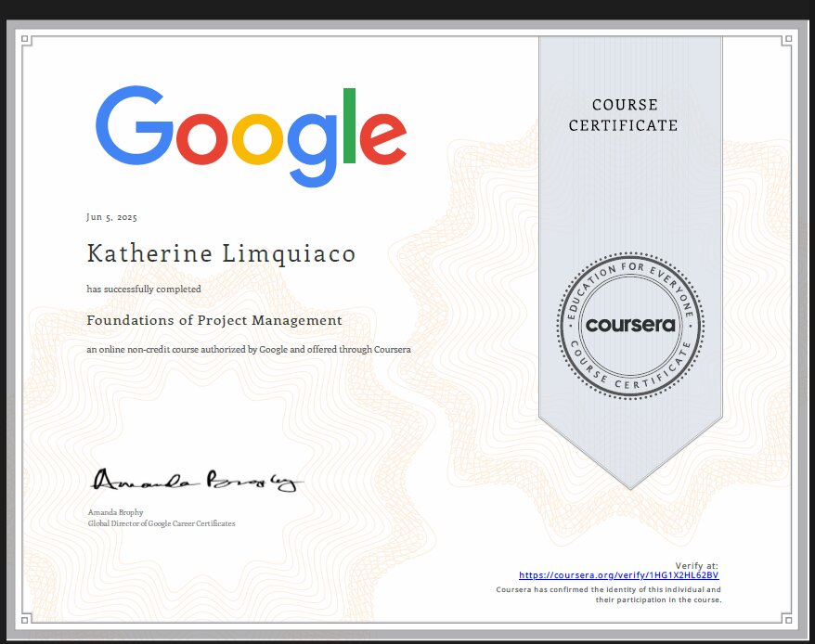The height and width of the screenshot is (644, 815).
Task: Click the top-left corner ornament of the border
Action: [x=26, y=40]
